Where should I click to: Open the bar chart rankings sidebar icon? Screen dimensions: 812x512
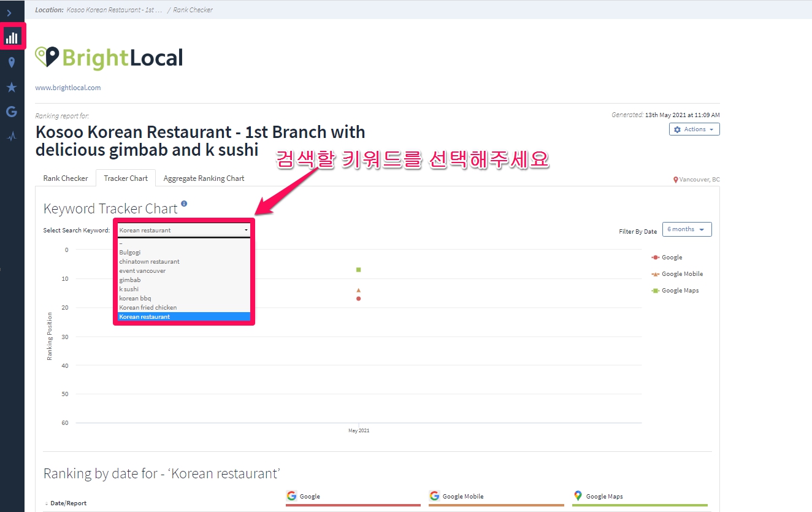(12, 37)
